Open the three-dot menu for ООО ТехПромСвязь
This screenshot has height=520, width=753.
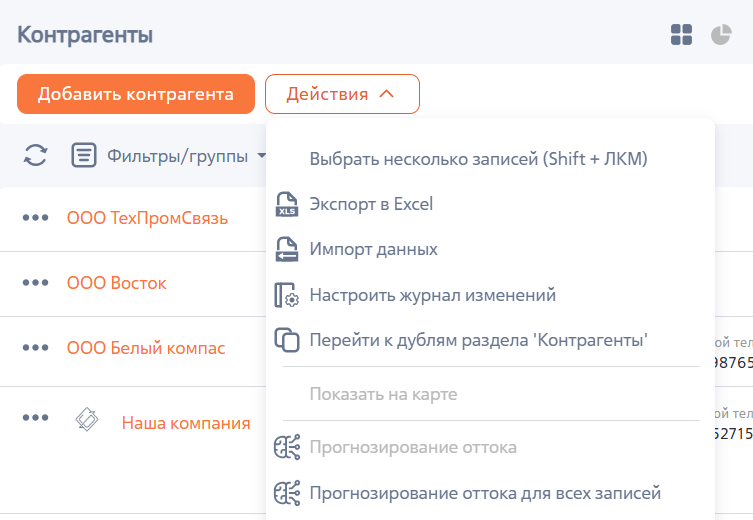pyautogui.click(x=36, y=218)
